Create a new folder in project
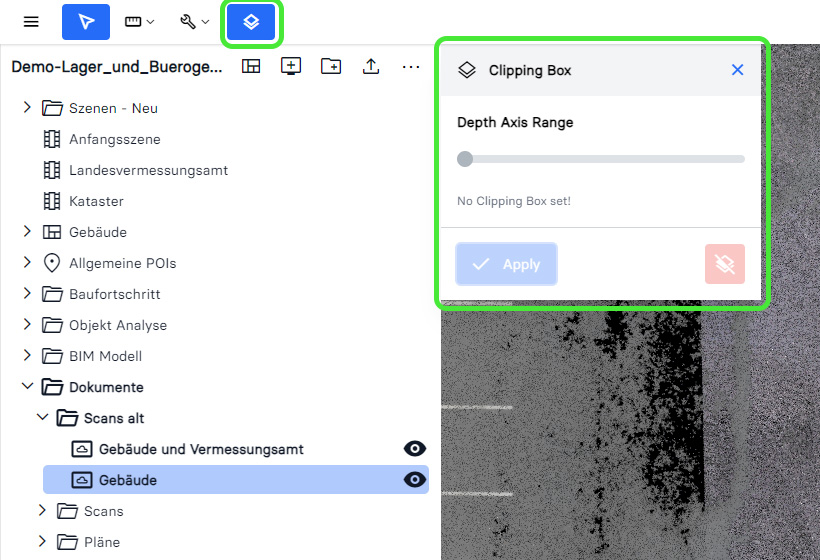The height and width of the screenshot is (560, 820). click(331, 66)
